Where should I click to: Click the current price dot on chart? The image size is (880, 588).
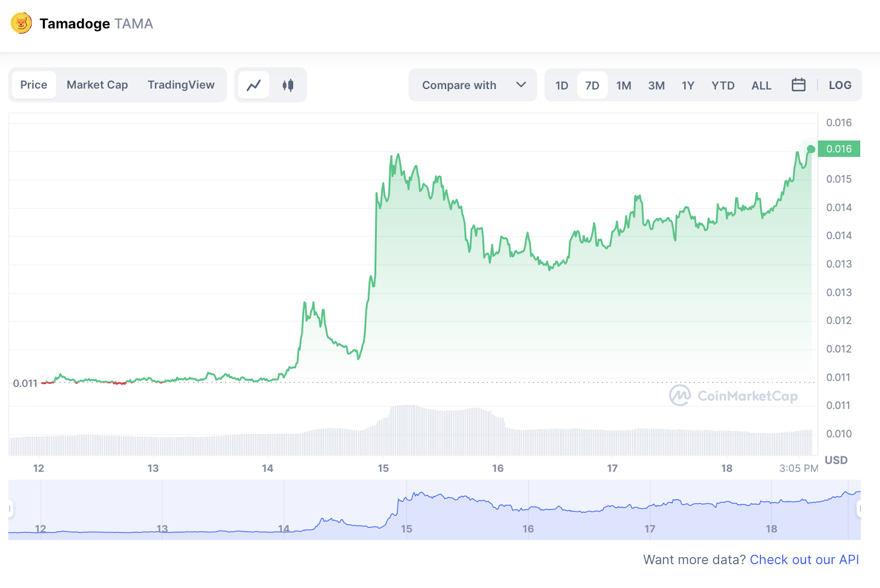(x=811, y=149)
